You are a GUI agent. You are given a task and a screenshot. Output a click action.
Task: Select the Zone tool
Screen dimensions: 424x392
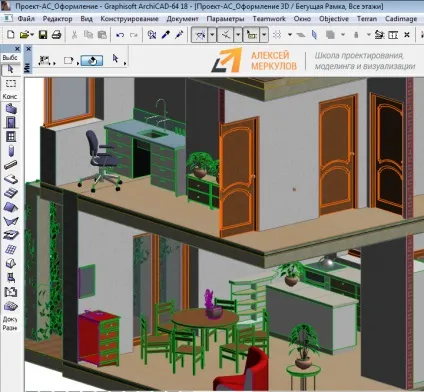point(11,292)
